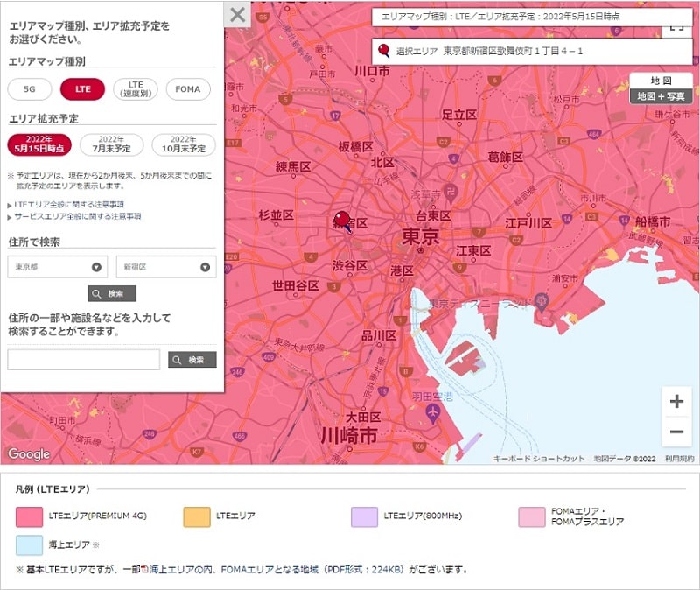Choose 2022年5月15日時点 expansion schedule
This screenshot has width=700, height=590.
click(x=39, y=144)
